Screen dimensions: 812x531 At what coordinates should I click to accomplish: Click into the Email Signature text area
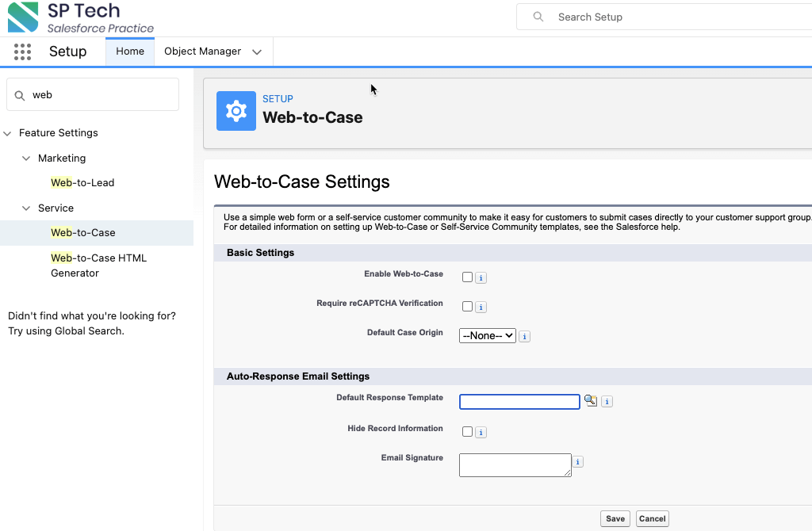click(x=515, y=465)
